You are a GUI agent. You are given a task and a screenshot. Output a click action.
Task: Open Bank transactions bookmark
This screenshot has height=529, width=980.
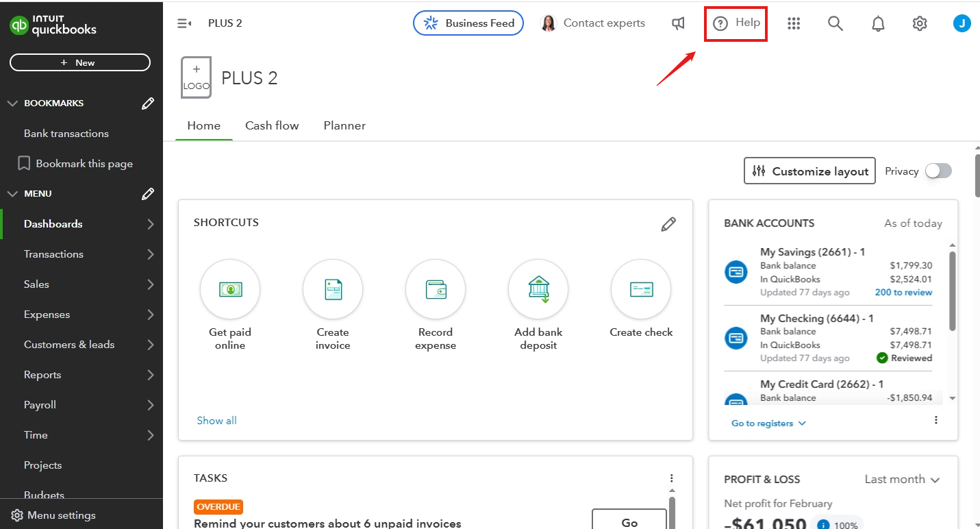point(66,134)
